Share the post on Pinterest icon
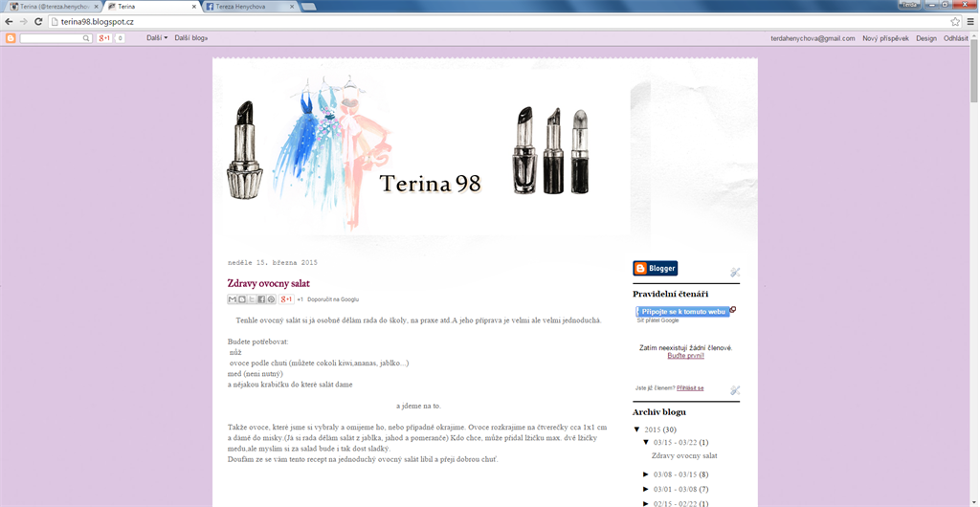980x507 pixels. [x=271, y=299]
